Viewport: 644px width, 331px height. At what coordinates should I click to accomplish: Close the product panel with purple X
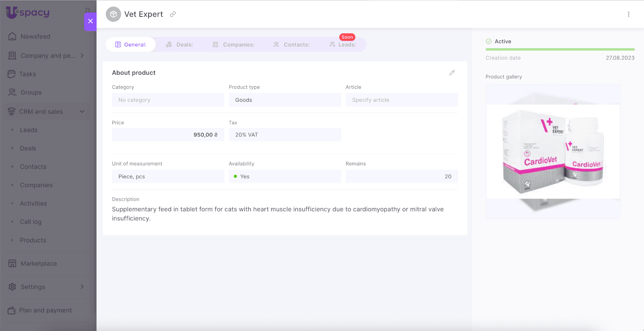(x=91, y=21)
